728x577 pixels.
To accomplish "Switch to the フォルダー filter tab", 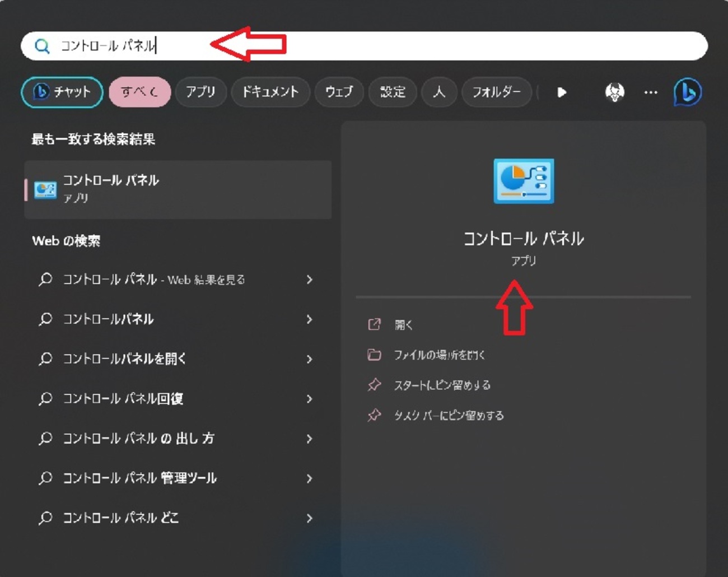I will click(x=496, y=92).
